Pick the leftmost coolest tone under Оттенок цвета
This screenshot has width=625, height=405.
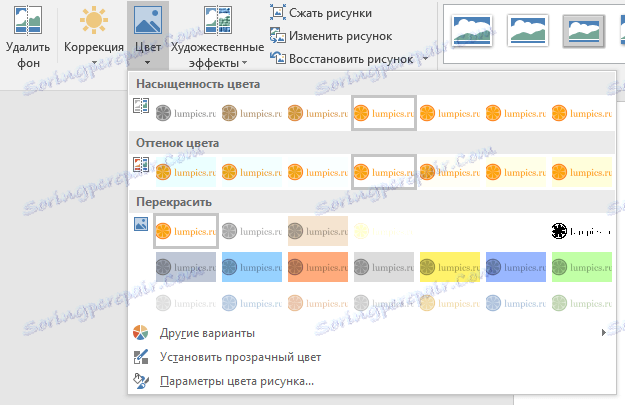(x=186, y=172)
